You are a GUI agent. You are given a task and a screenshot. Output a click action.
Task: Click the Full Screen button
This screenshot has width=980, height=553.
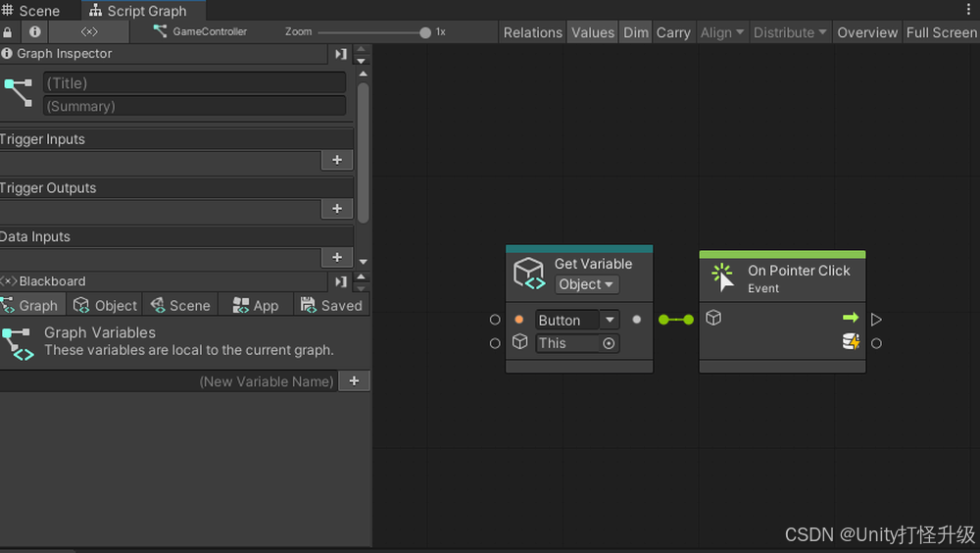941,32
